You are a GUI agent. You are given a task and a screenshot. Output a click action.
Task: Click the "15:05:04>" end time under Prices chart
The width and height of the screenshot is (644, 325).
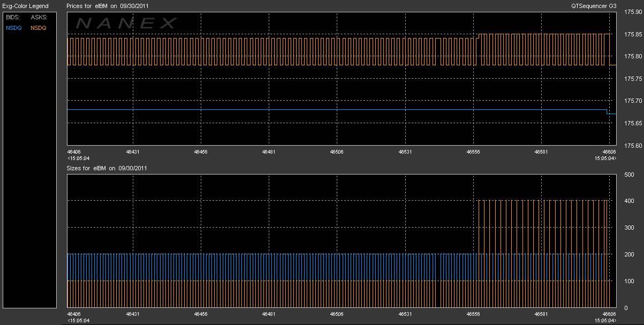coord(605,158)
